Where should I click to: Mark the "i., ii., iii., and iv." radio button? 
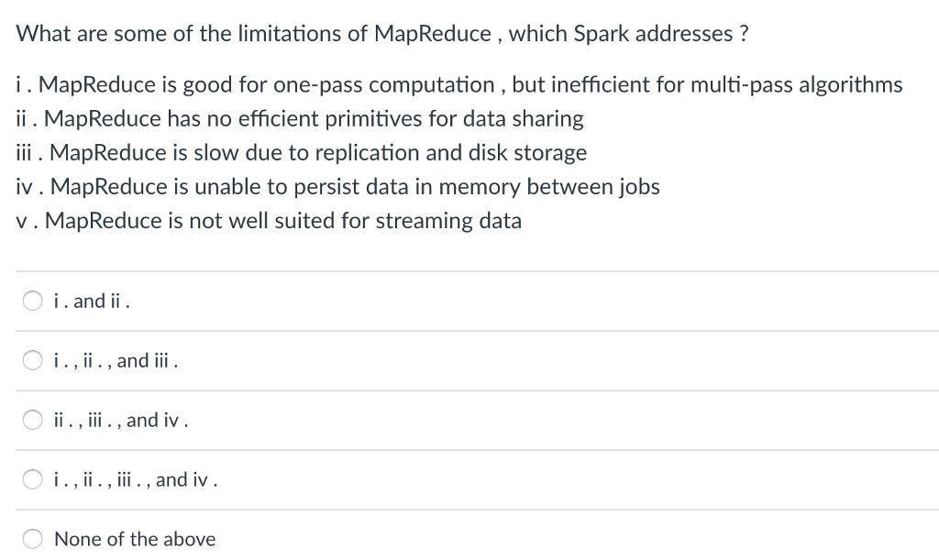[x=33, y=479]
